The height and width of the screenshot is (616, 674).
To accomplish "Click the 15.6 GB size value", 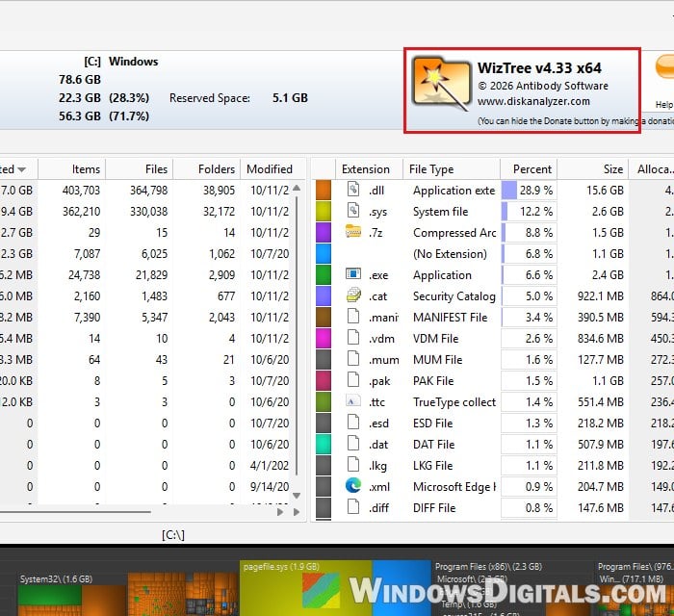I will click(605, 190).
